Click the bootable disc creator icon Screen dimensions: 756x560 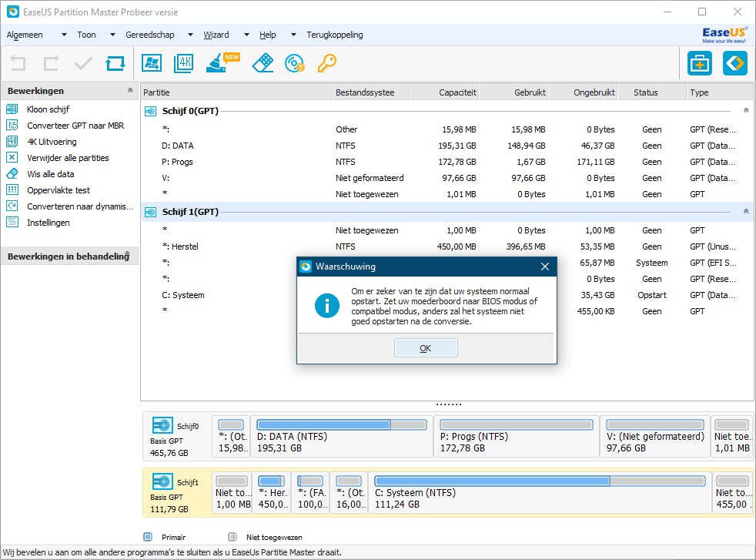point(295,63)
